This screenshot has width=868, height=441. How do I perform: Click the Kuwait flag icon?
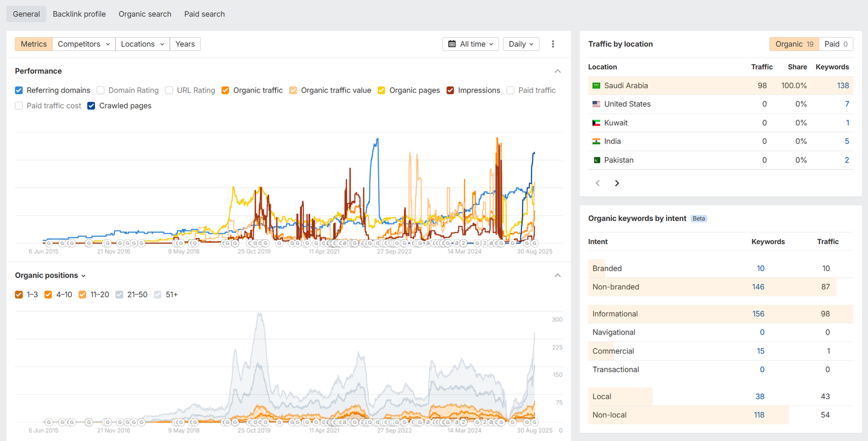pyautogui.click(x=596, y=123)
